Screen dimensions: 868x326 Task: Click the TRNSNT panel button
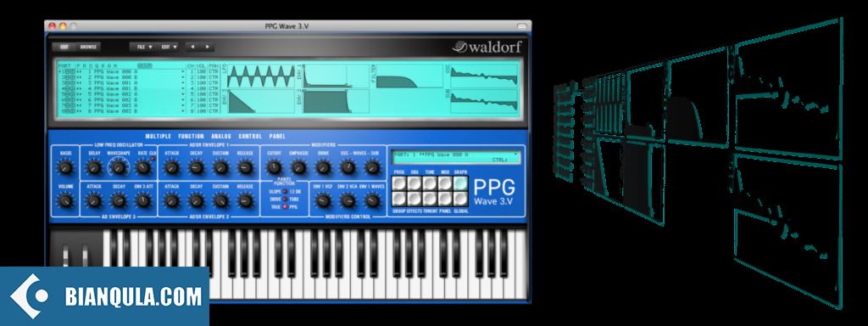tap(430, 199)
